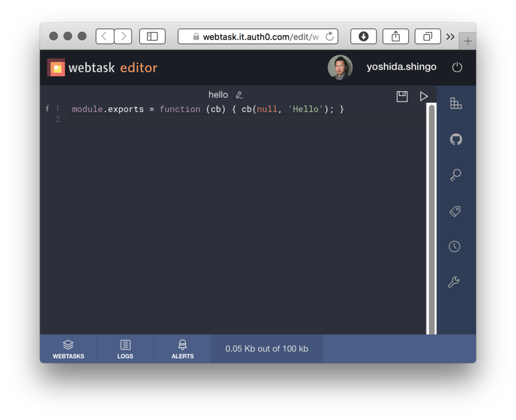Go forward with browser forward arrow
Screen dimensions: 516x420
[x=123, y=36]
